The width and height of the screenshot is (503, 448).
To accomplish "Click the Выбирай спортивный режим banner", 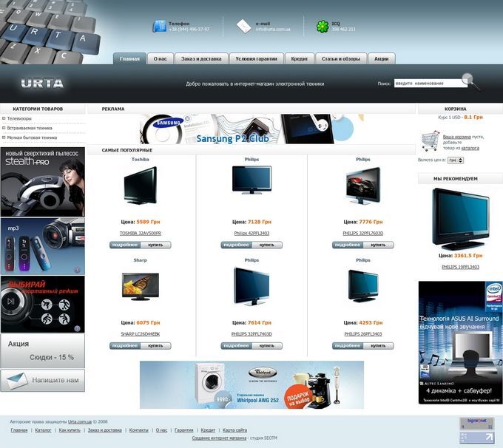I will tap(43, 304).
